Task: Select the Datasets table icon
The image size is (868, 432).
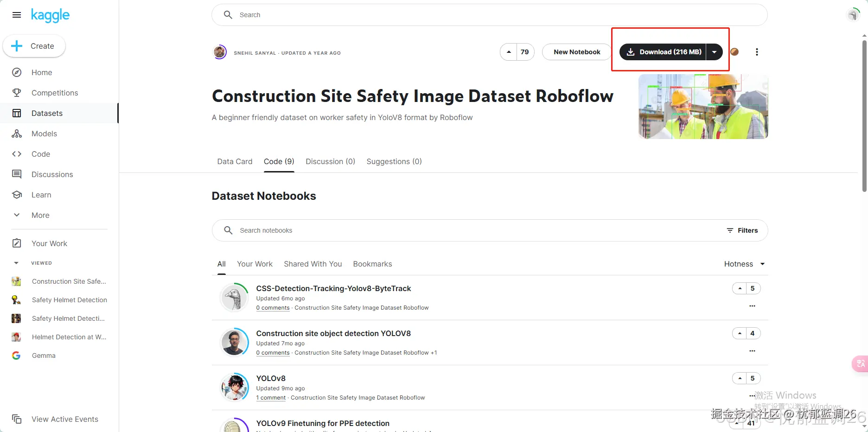Action: (x=17, y=113)
